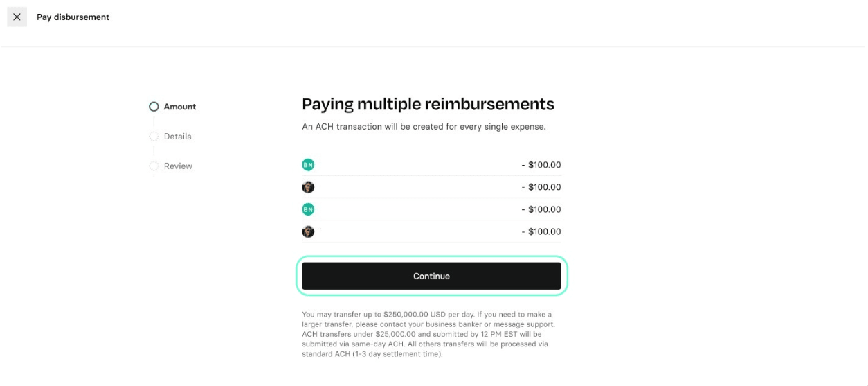Open the Review step label
This screenshot has height=386, width=868.
tap(178, 166)
